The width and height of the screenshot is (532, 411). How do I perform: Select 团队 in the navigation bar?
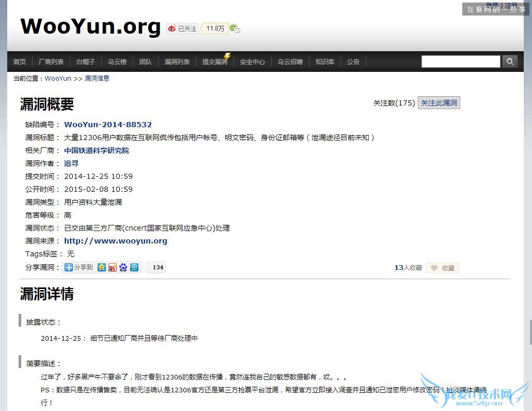coord(145,62)
